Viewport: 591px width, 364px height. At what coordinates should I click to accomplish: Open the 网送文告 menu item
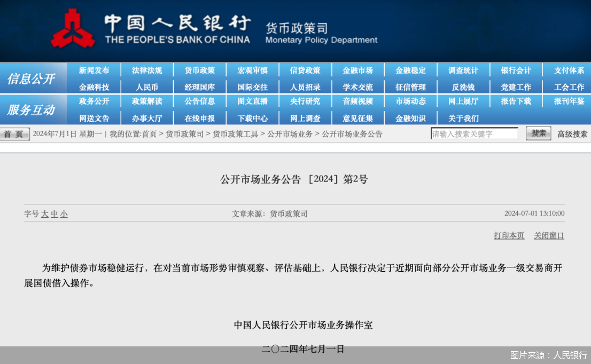click(94, 118)
